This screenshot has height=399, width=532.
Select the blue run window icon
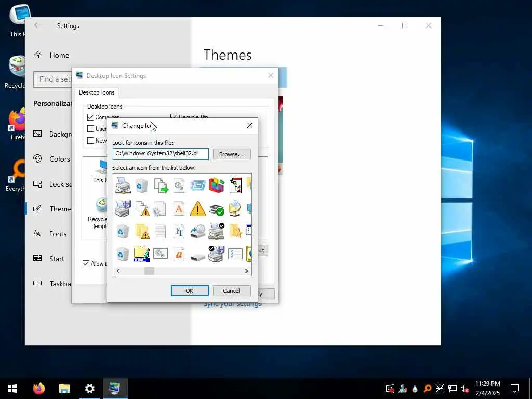(198, 185)
